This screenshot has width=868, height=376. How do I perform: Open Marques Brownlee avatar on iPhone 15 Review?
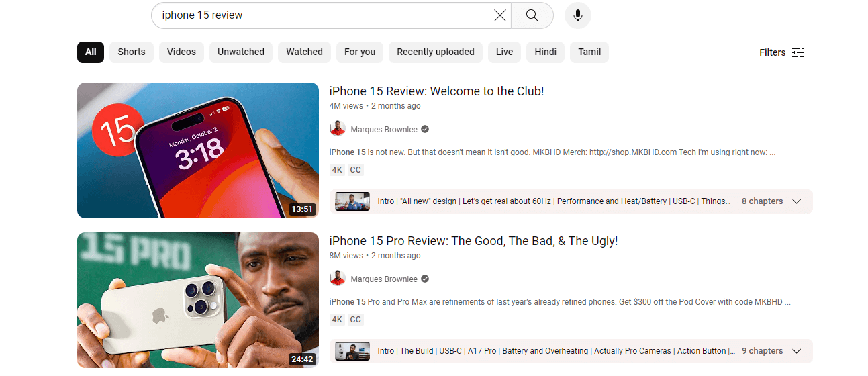click(338, 129)
